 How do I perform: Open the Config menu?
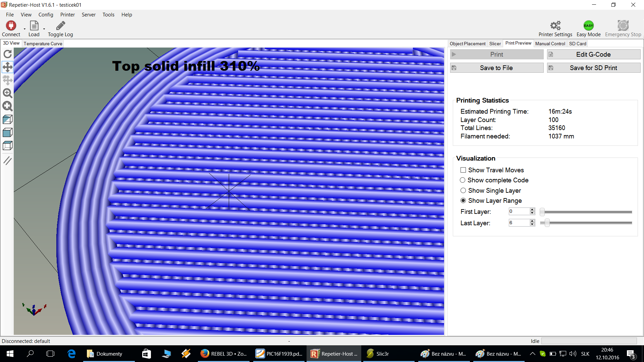point(46,14)
